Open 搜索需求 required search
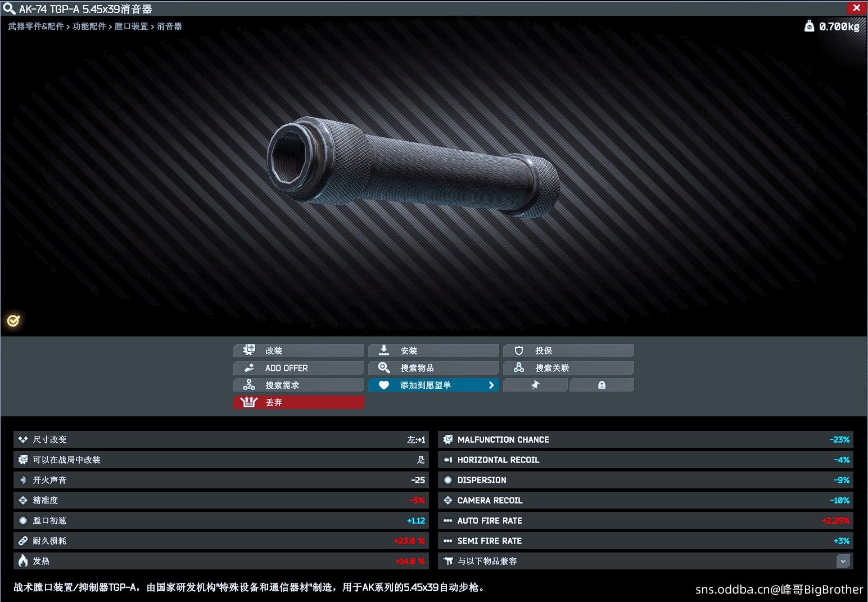The width and height of the screenshot is (868, 602). click(x=299, y=385)
